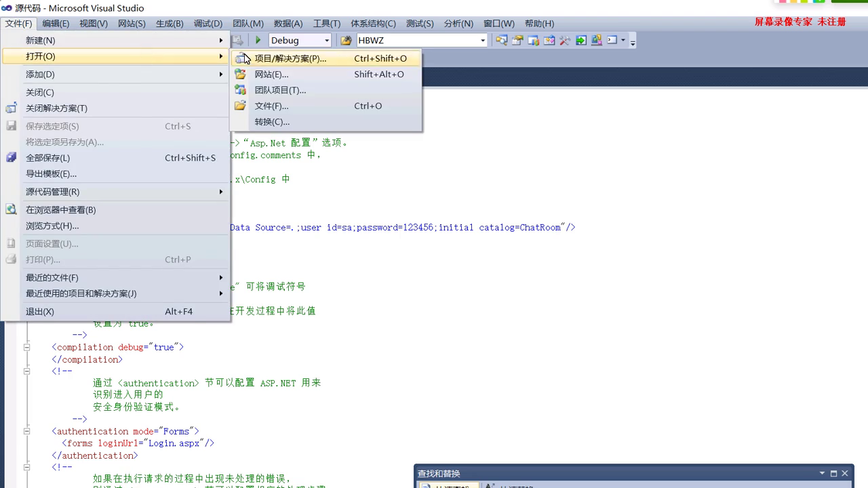This screenshot has width=868, height=488.
Task: Click the Open Project/Solution submenu icon
Action: click(x=241, y=59)
